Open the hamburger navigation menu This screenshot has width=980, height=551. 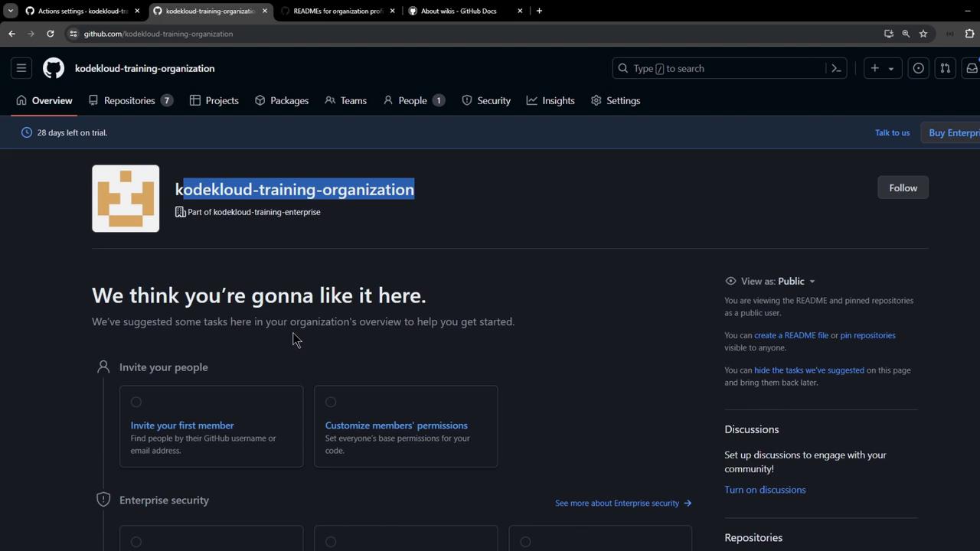point(21,68)
